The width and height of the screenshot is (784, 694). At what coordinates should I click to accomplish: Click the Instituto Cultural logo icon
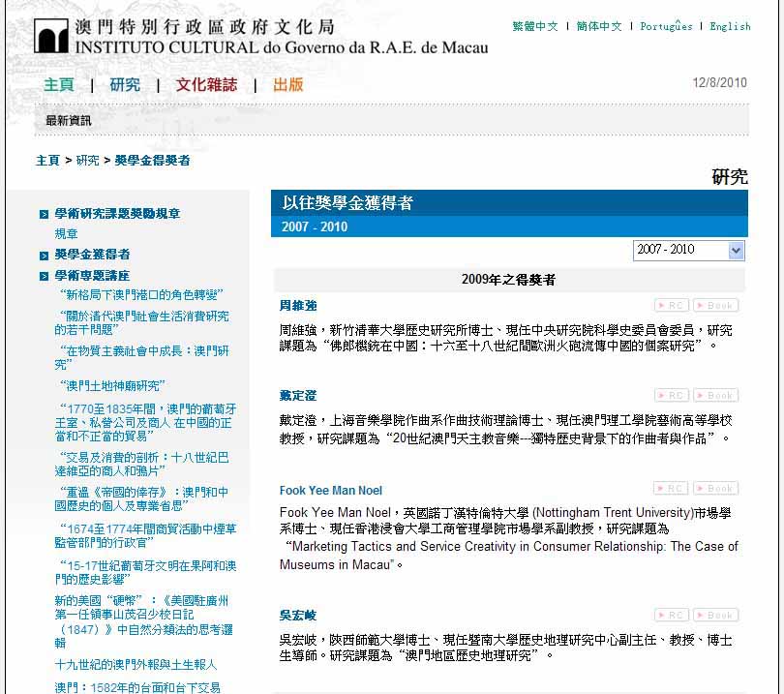(x=51, y=36)
